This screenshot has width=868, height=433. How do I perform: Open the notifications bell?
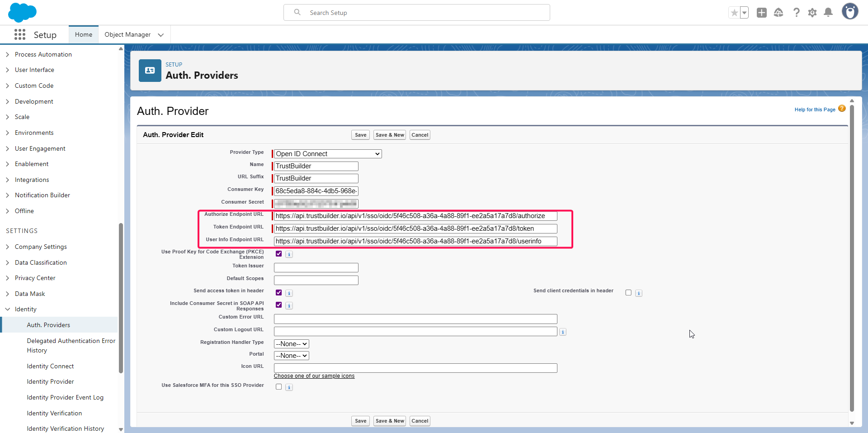(x=828, y=13)
